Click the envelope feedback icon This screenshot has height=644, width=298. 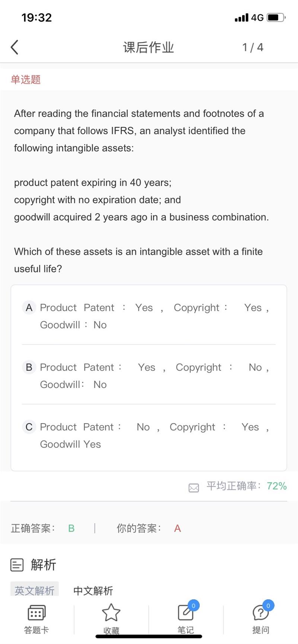click(194, 488)
